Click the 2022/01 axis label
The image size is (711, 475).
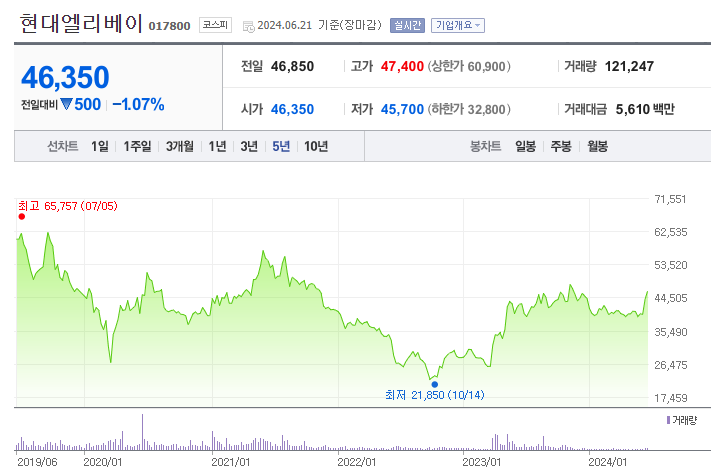pos(356,462)
